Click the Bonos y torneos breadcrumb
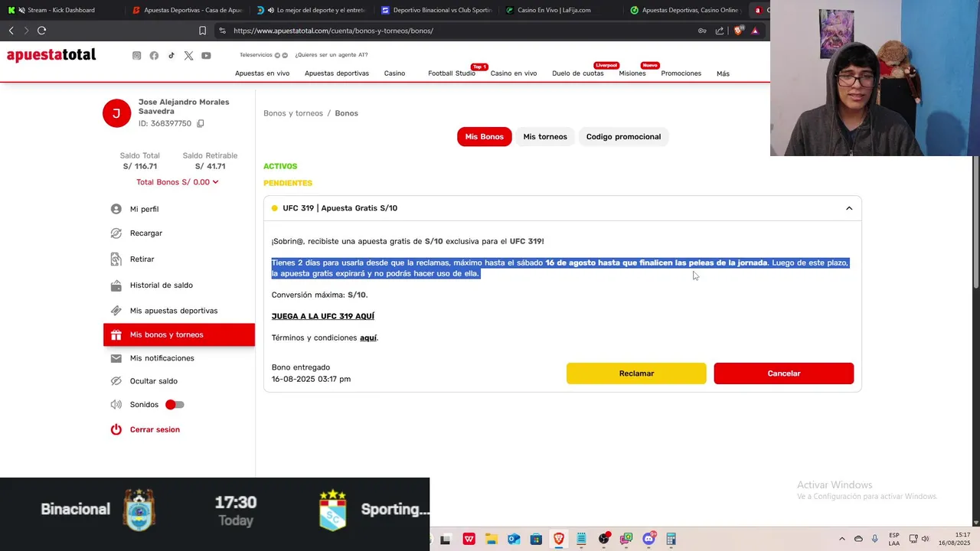Viewport: 980px width, 551px height. 293,113
